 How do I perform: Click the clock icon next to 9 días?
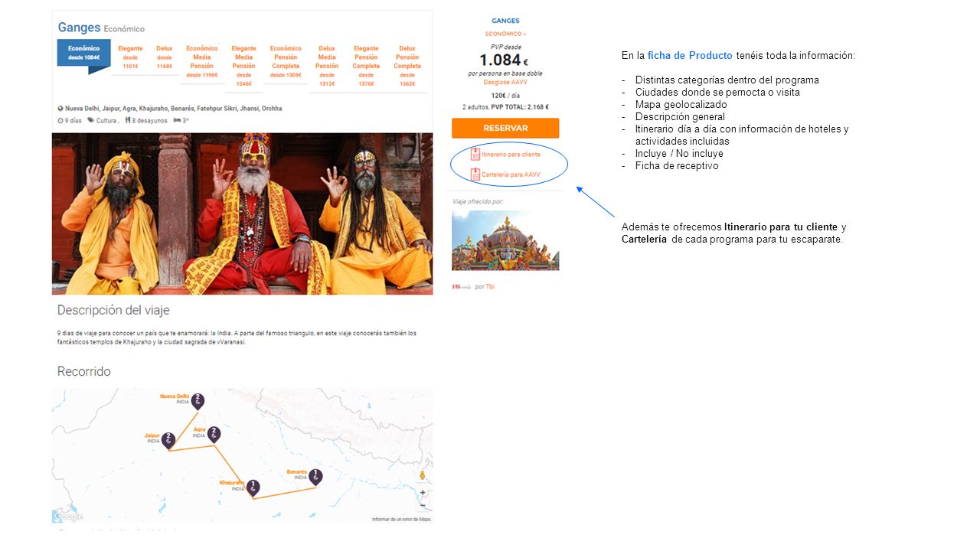[x=60, y=120]
